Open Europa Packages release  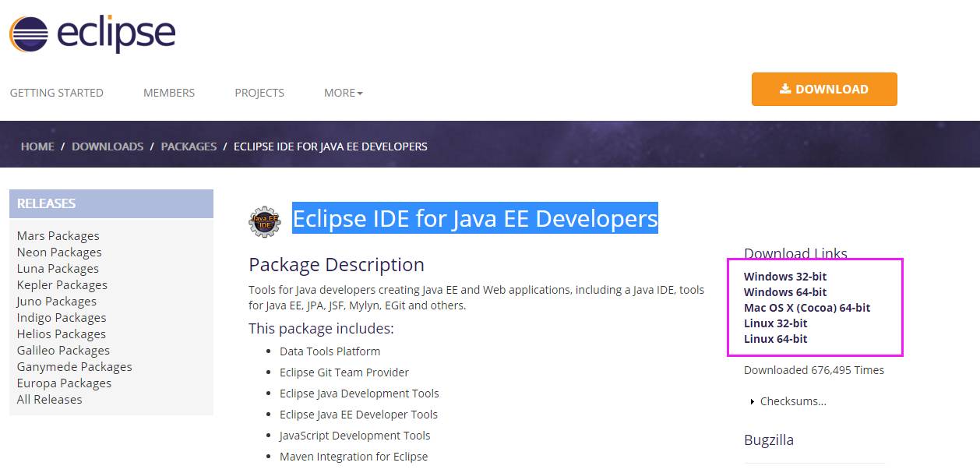click(64, 383)
